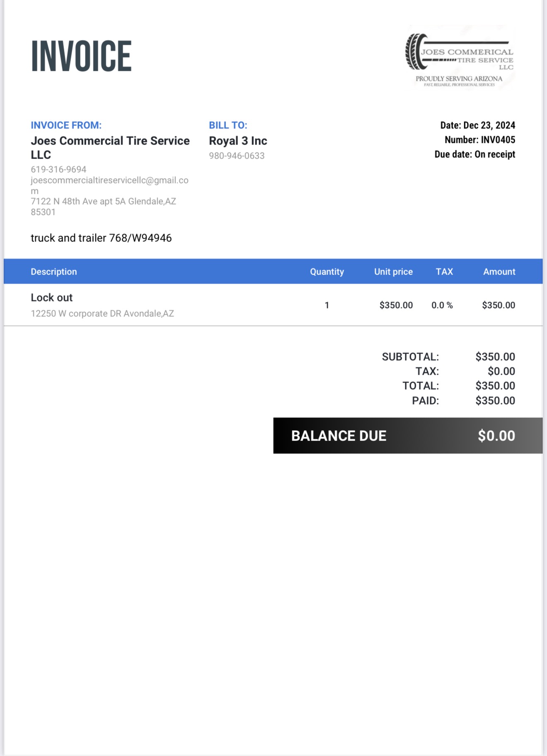Click the Royal 3 Inc phone number

(x=237, y=156)
